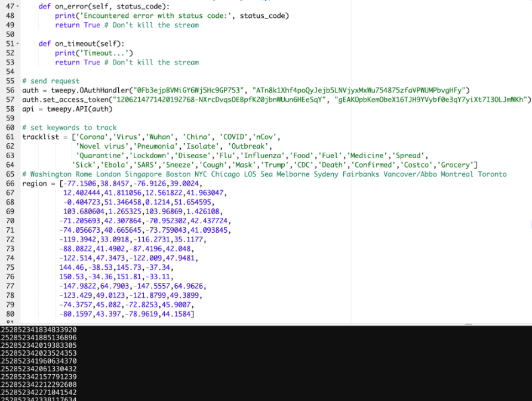Collapse the on_timeout function fold arrow

18,44
